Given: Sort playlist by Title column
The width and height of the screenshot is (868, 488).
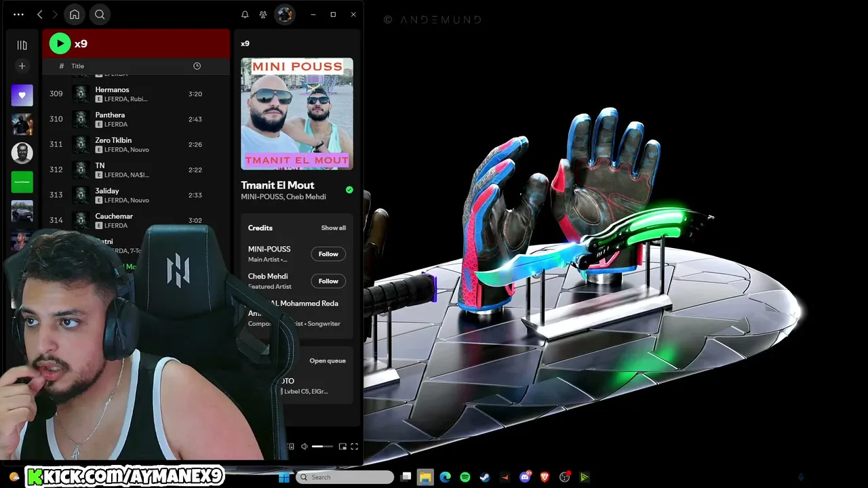Looking at the screenshot, I should click(78, 66).
